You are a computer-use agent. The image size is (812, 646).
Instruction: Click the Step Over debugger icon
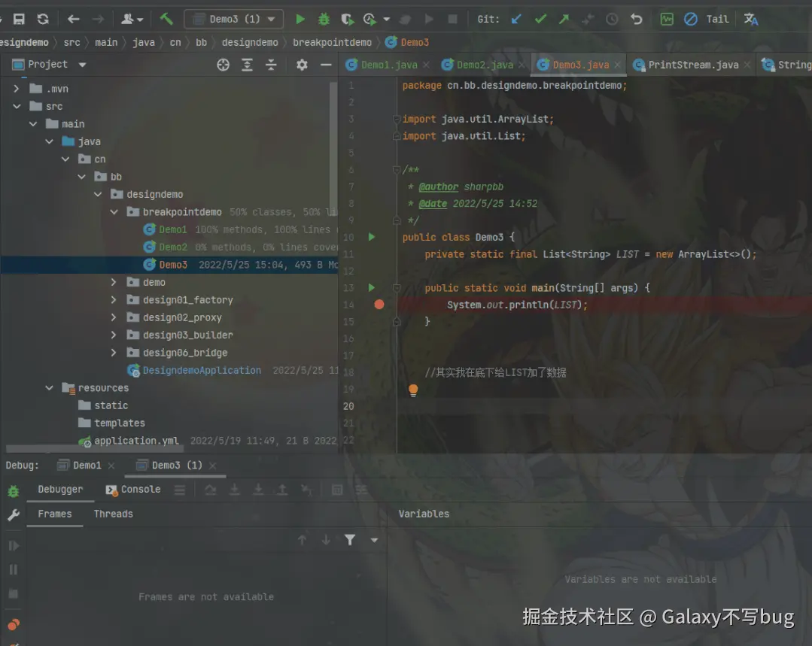coord(210,490)
